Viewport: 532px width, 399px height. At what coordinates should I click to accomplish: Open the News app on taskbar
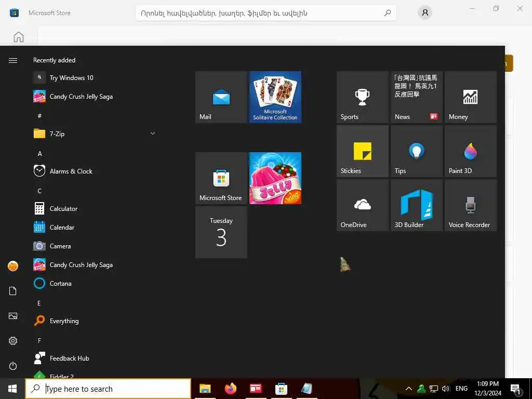[256, 389]
